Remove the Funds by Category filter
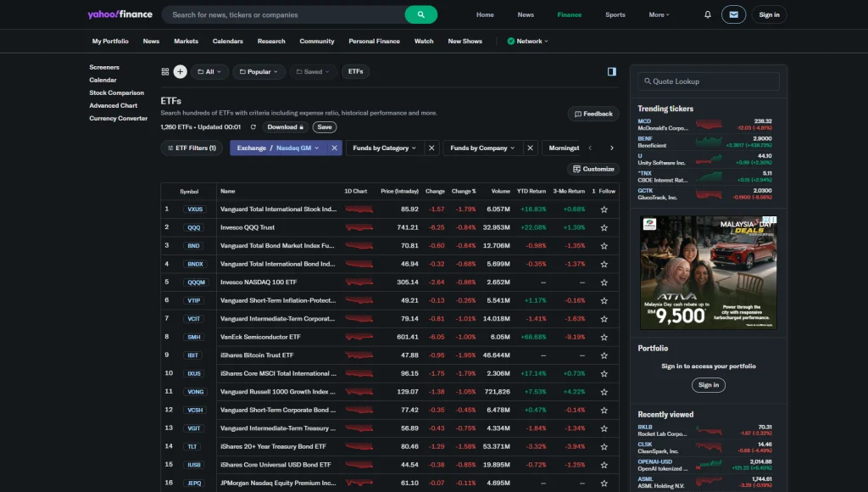The image size is (868, 492). [431, 148]
